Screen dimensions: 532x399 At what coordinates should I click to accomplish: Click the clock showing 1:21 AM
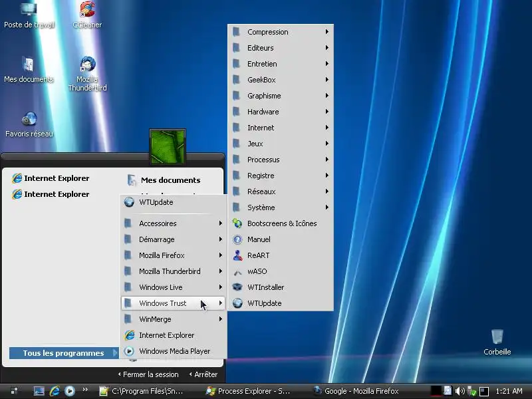(509, 391)
